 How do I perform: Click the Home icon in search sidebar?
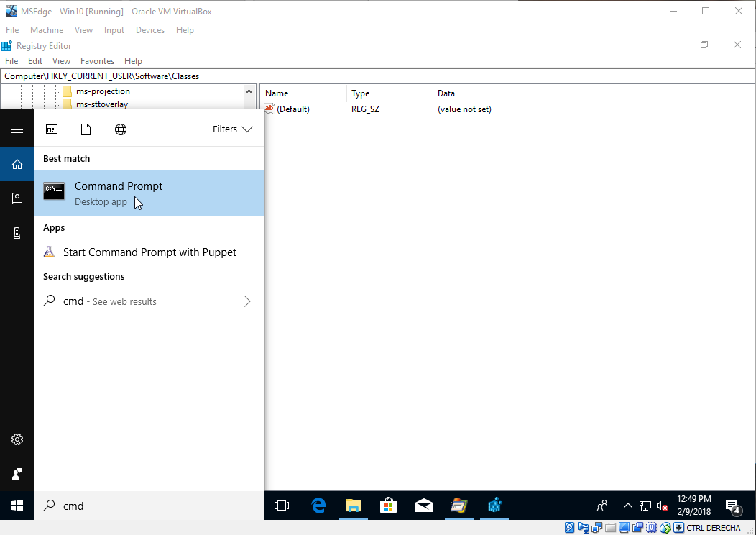tap(17, 165)
